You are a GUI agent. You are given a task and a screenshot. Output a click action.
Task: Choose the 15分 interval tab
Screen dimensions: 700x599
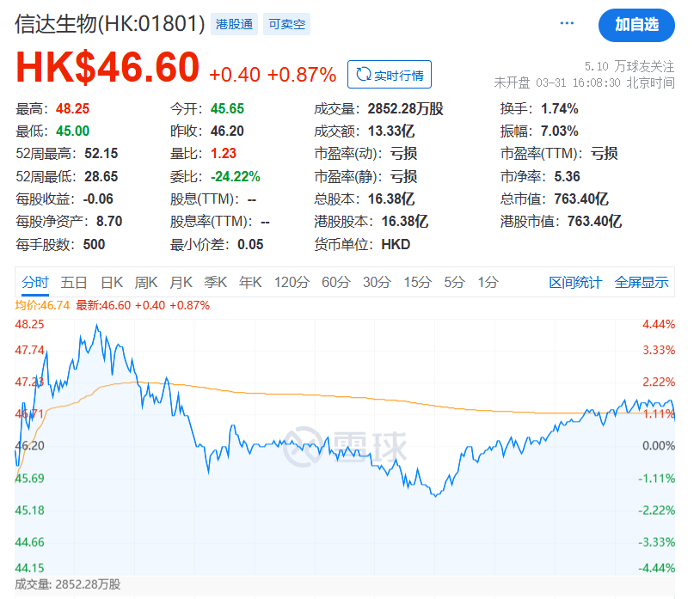point(418,283)
